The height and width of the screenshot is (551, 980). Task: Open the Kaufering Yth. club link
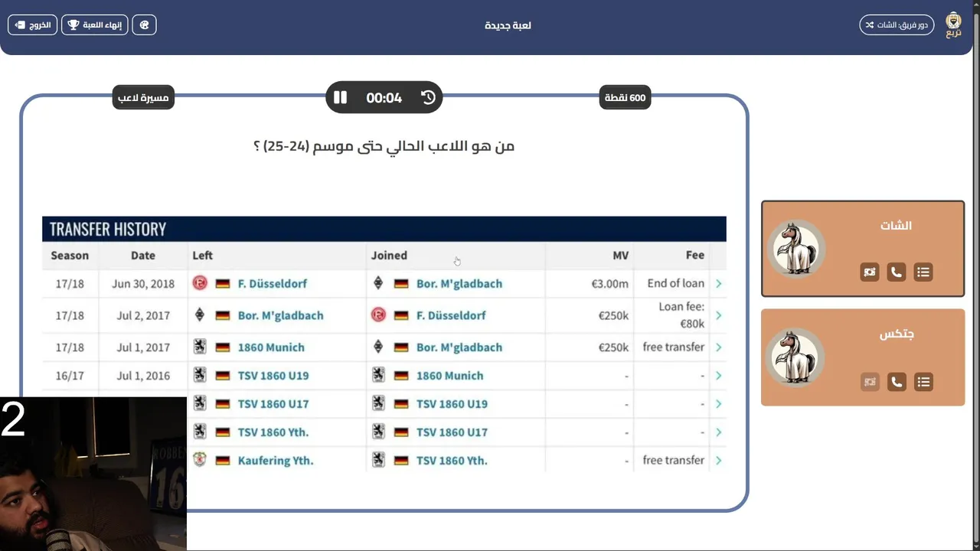click(276, 461)
